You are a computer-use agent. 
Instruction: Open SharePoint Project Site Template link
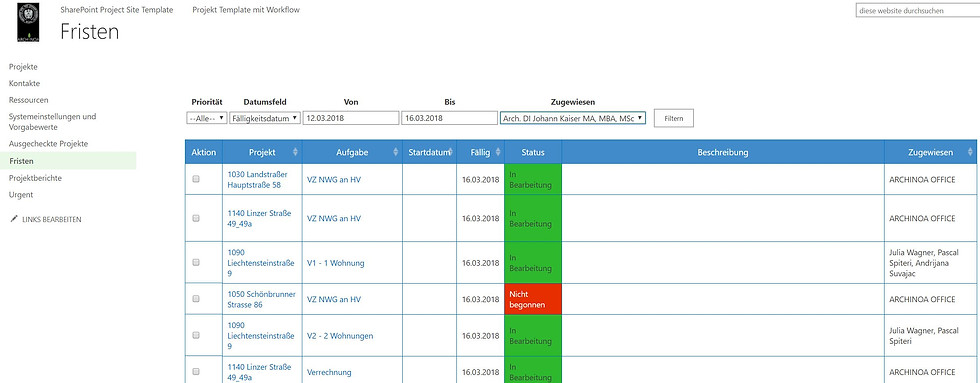pyautogui.click(x=117, y=10)
